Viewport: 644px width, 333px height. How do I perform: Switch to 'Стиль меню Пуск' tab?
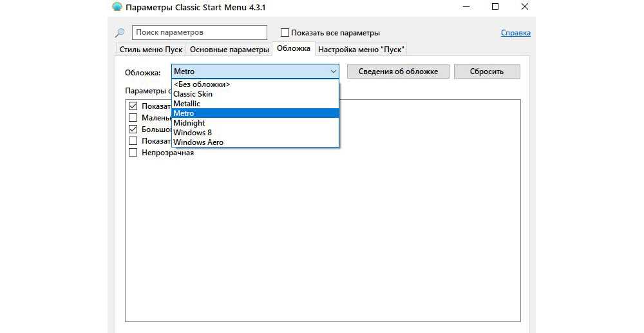point(151,50)
